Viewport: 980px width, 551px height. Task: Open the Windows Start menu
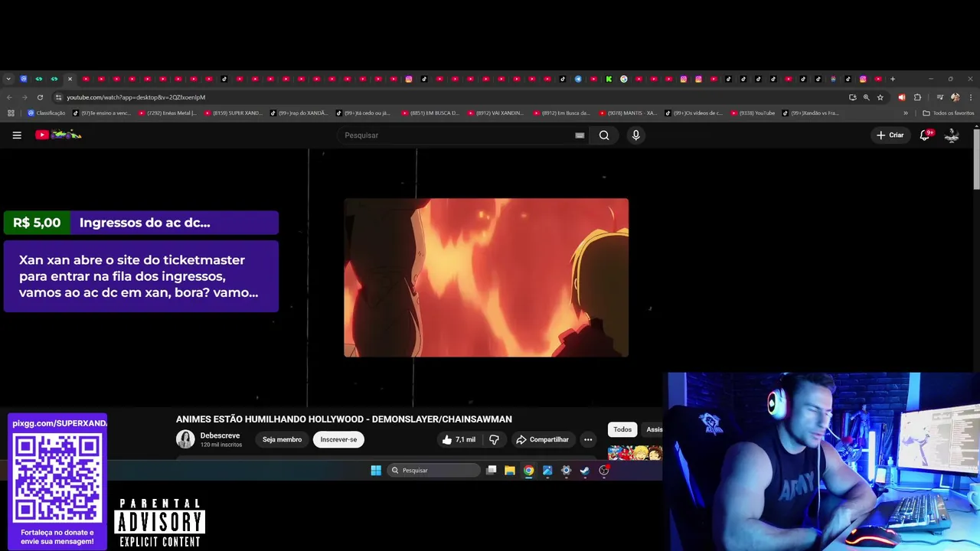coord(376,471)
